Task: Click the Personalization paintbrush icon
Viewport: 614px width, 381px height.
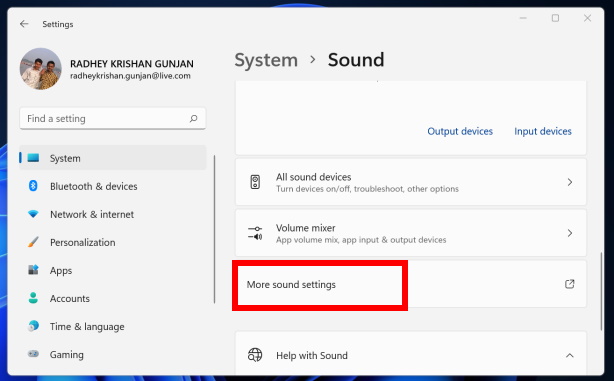Action: tap(33, 242)
